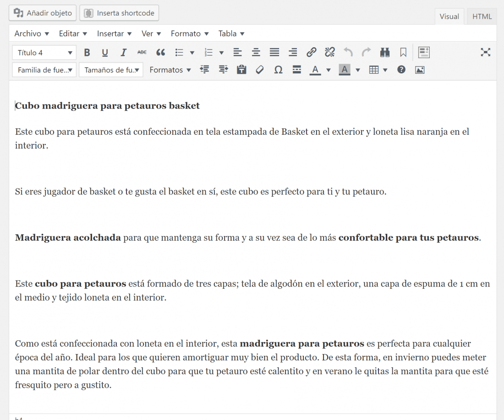Insert or edit a link
504x420 pixels.
coord(311,52)
